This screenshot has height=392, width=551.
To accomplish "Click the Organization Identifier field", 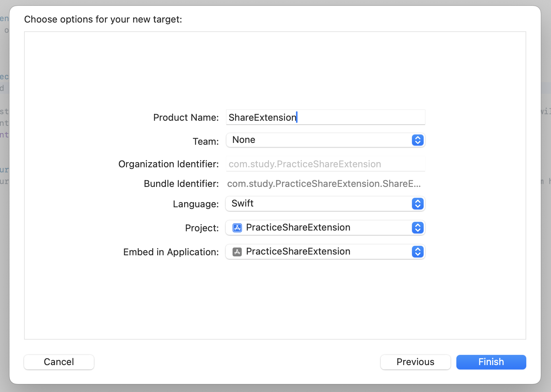I will point(325,164).
